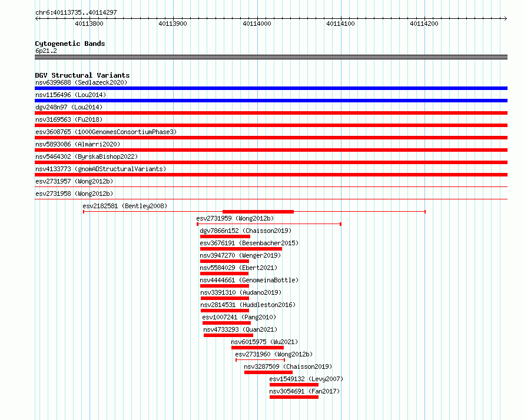Click the thin span line of esv2731960
Viewport: 524px width, 420px height.
tap(260, 360)
